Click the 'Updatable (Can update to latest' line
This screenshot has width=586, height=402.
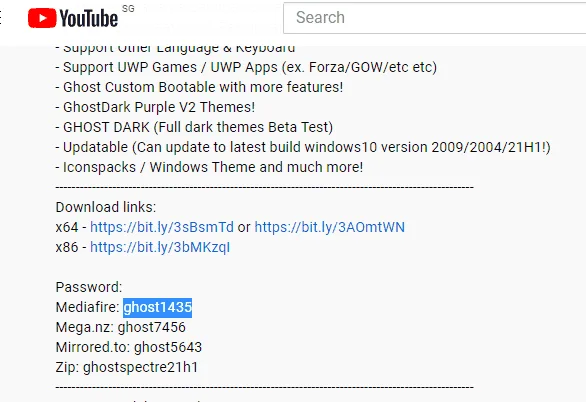click(x=303, y=147)
